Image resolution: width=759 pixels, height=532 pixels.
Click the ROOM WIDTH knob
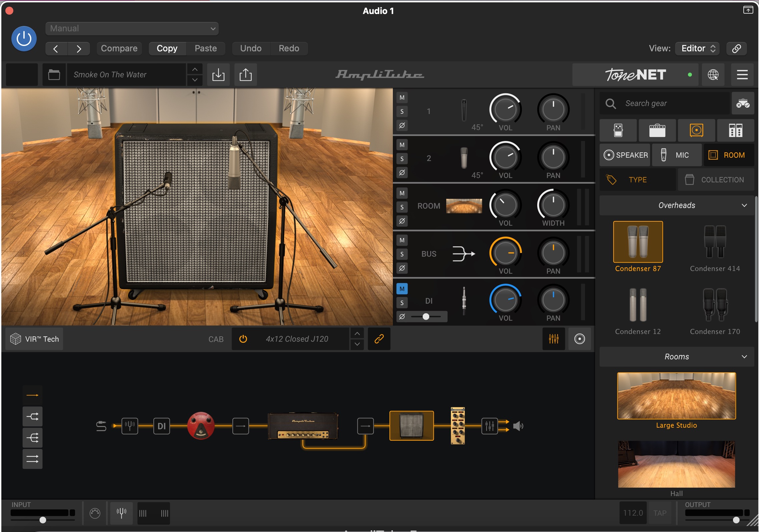pos(553,205)
